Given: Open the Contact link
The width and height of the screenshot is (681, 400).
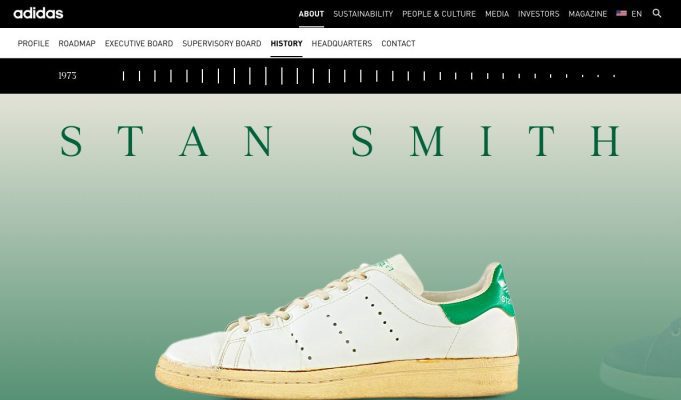Looking at the screenshot, I should click(x=398, y=43).
